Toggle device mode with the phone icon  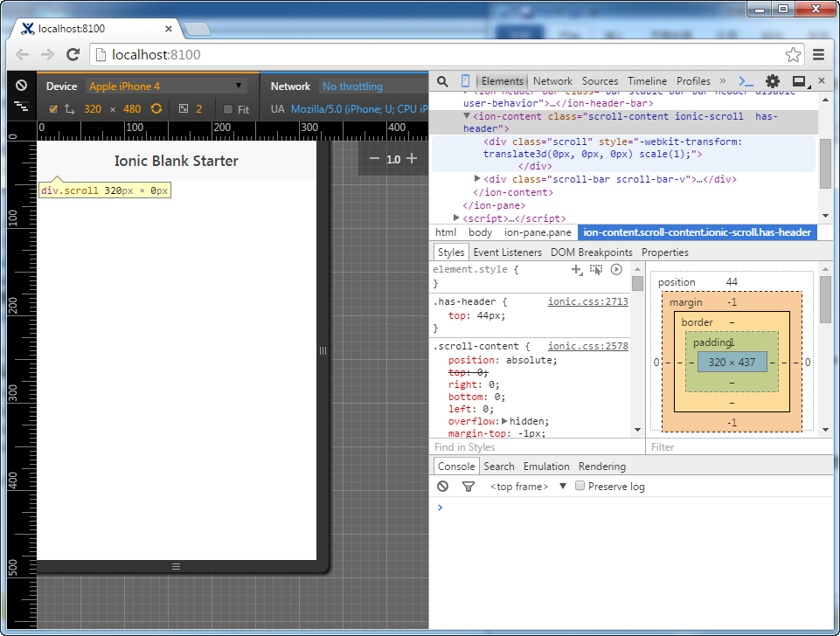pos(465,81)
